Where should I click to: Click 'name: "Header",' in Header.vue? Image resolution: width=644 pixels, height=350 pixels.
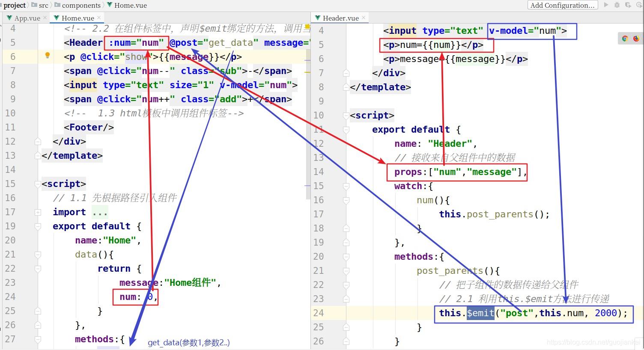coord(436,144)
